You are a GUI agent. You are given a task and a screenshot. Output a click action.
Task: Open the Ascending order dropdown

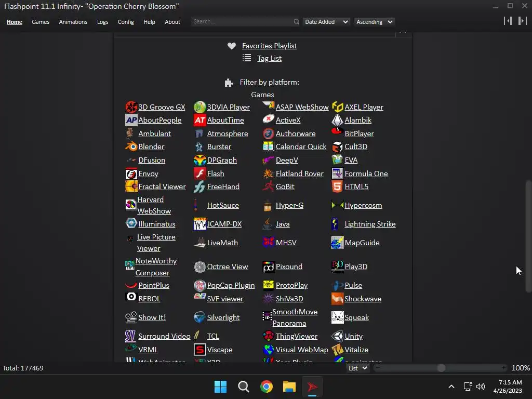click(x=374, y=22)
